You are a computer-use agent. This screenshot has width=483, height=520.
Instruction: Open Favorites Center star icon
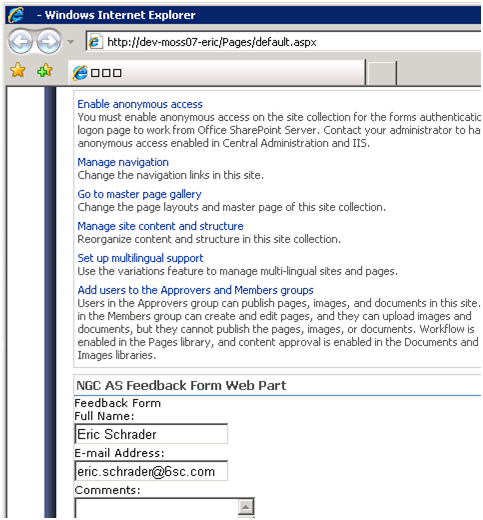click(x=18, y=70)
